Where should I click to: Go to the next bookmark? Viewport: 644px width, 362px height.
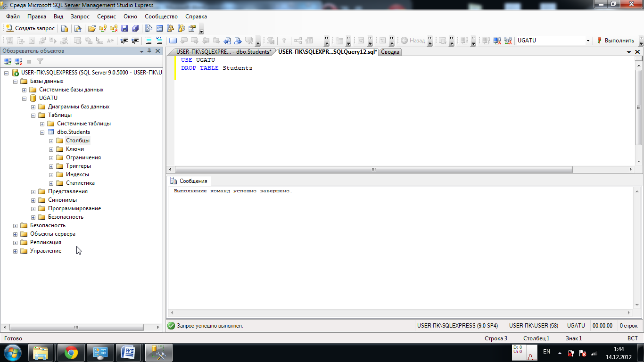point(194,41)
